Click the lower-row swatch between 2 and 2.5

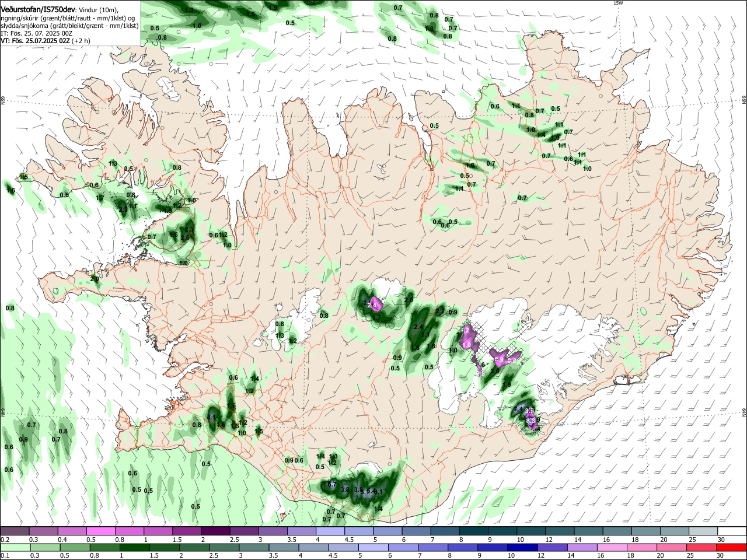(195, 547)
